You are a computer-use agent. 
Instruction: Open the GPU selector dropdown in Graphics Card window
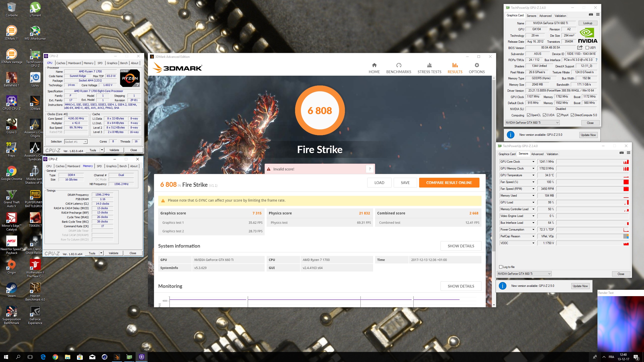(x=532, y=123)
